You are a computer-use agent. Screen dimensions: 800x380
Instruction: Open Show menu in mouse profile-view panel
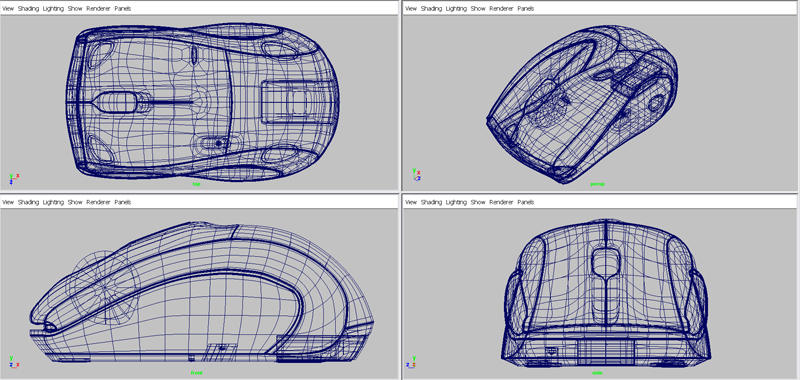(75, 202)
